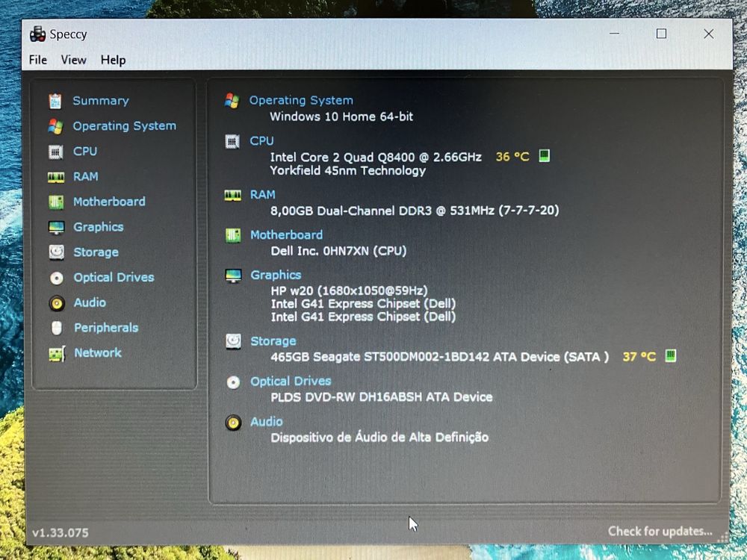
Task: Select Operating System in the sidebar
Action: pos(124,126)
